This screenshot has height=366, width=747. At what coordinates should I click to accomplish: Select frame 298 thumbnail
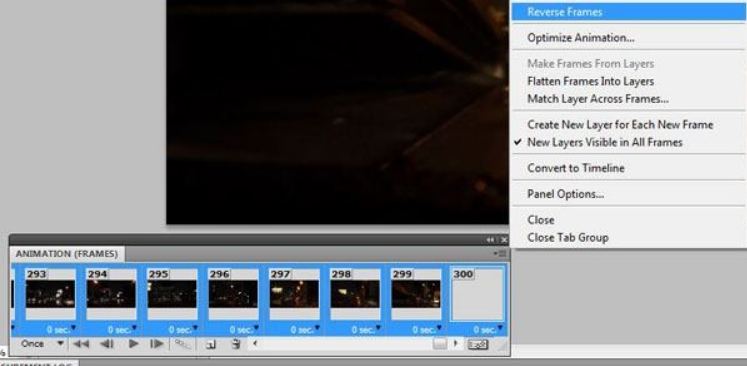355,294
